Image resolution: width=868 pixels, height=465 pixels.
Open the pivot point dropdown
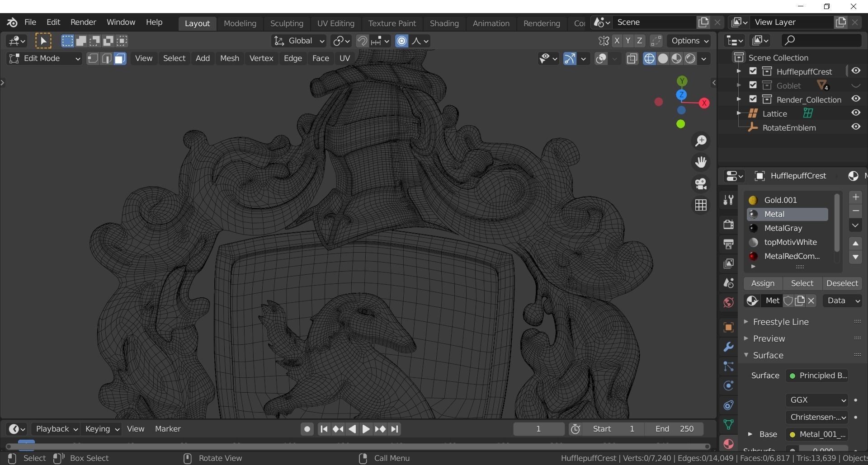pos(341,41)
